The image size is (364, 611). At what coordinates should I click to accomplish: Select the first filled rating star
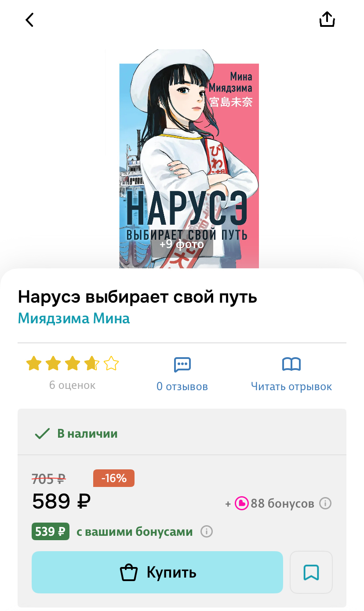(33, 363)
